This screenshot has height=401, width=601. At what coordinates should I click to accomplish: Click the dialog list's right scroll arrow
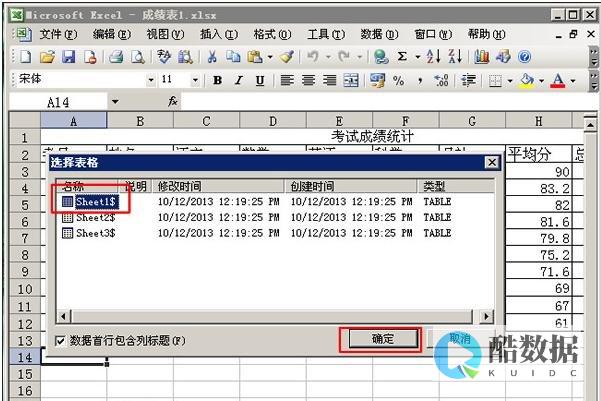[486, 316]
